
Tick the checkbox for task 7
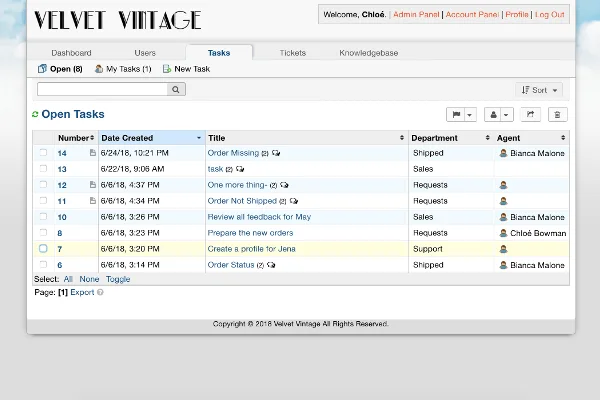coord(43,248)
